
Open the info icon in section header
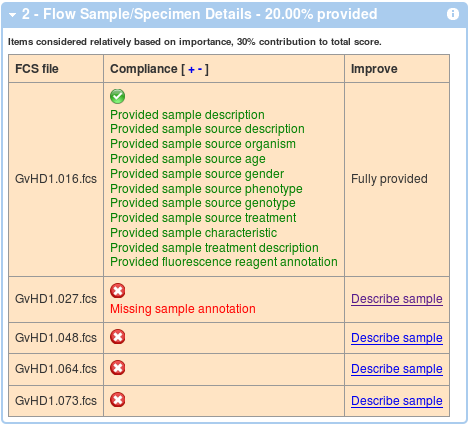point(453,14)
